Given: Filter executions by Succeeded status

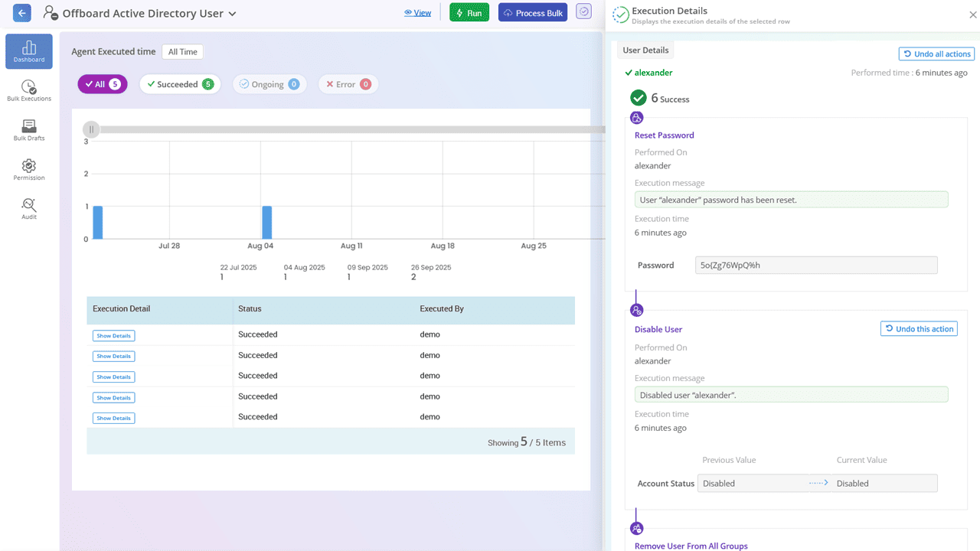Looking at the screenshot, I should 180,83.
